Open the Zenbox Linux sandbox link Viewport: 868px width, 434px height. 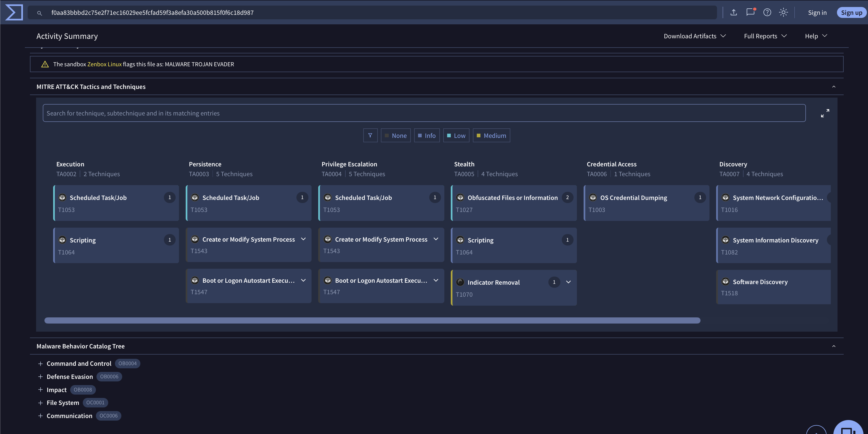[105, 64]
